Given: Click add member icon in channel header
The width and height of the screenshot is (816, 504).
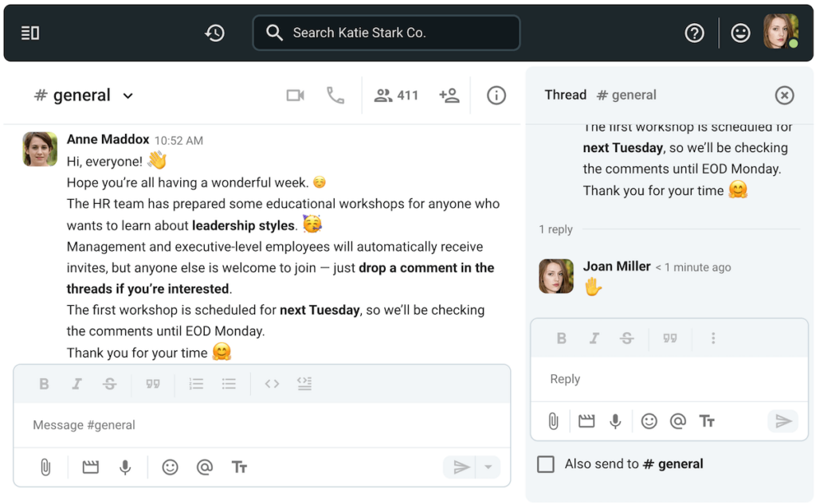Looking at the screenshot, I should pyautogui.click(x=449, y=96).
